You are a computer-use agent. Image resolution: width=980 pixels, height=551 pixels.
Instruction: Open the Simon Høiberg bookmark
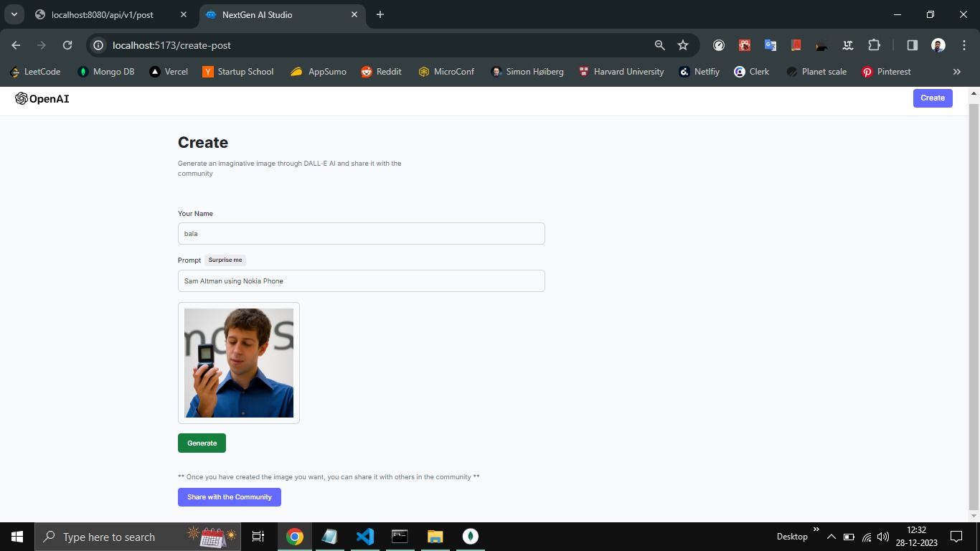(x=527, y=72)
